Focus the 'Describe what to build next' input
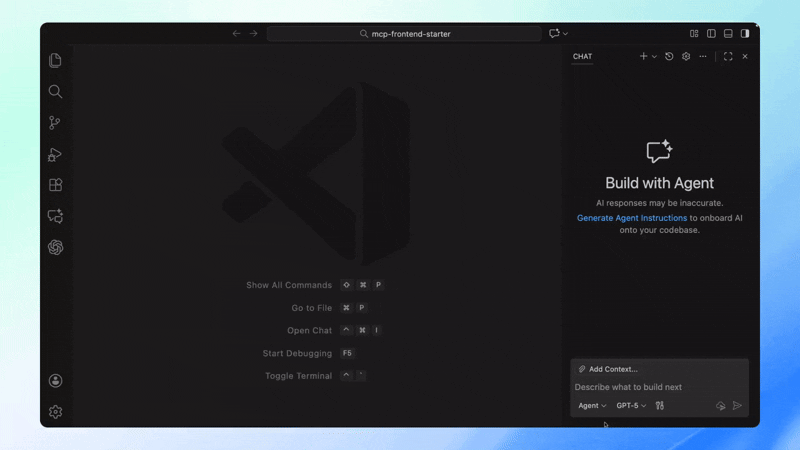Viewport: 800px width, 450px height. point(659,387)
